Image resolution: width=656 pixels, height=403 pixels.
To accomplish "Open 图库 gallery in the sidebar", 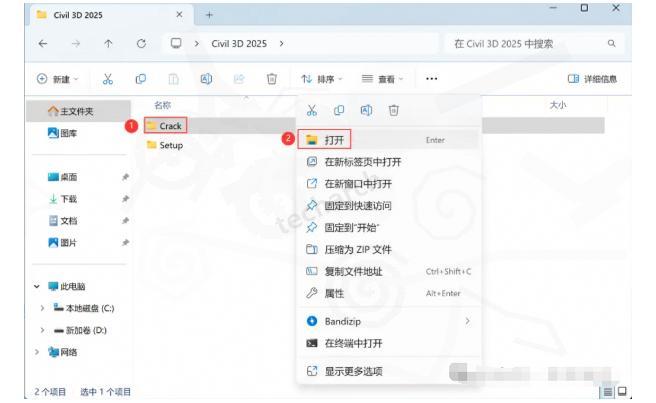I will (x=63, y=133).
